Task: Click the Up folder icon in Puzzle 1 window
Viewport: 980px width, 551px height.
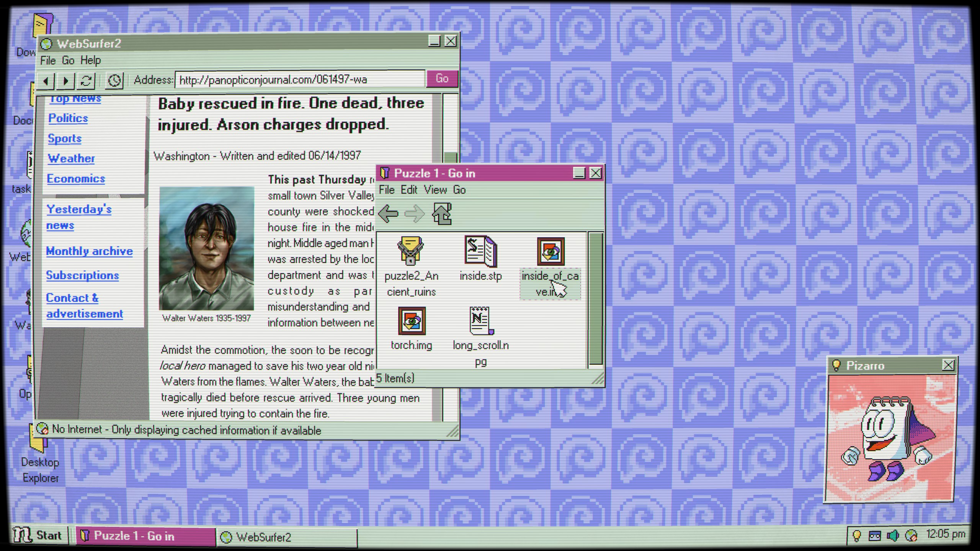Action: tap(442, 213)
